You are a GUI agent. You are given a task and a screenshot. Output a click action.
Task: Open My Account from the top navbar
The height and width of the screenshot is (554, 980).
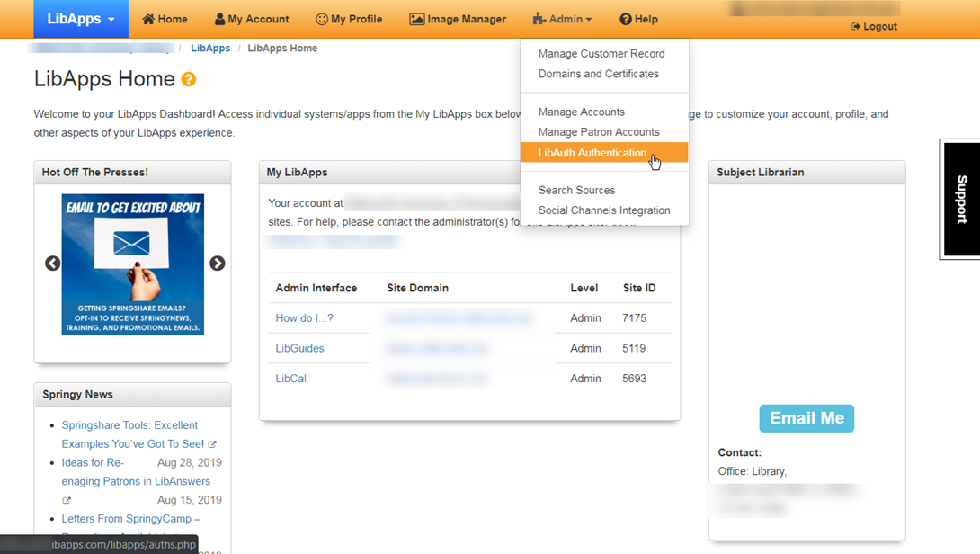point(221,18)
